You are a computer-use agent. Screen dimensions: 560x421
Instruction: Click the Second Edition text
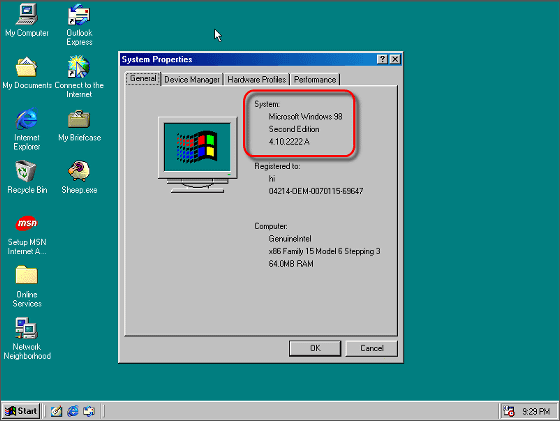(294, 129)
